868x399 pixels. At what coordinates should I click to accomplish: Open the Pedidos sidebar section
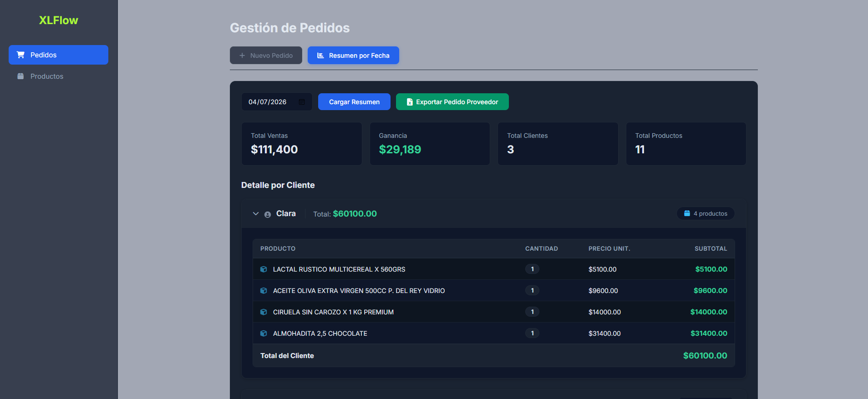58,55
